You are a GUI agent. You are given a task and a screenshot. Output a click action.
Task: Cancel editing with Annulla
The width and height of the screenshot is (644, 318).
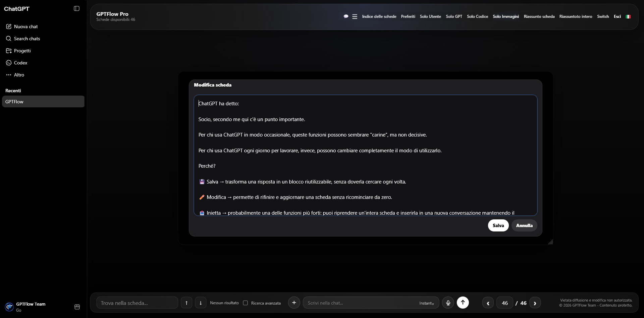[x=524, y=225]
